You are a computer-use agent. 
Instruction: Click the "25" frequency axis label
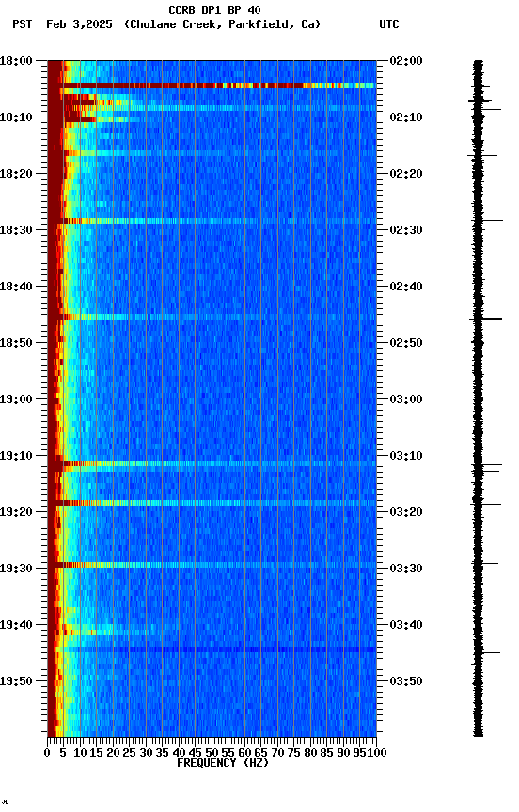(129, 754)
